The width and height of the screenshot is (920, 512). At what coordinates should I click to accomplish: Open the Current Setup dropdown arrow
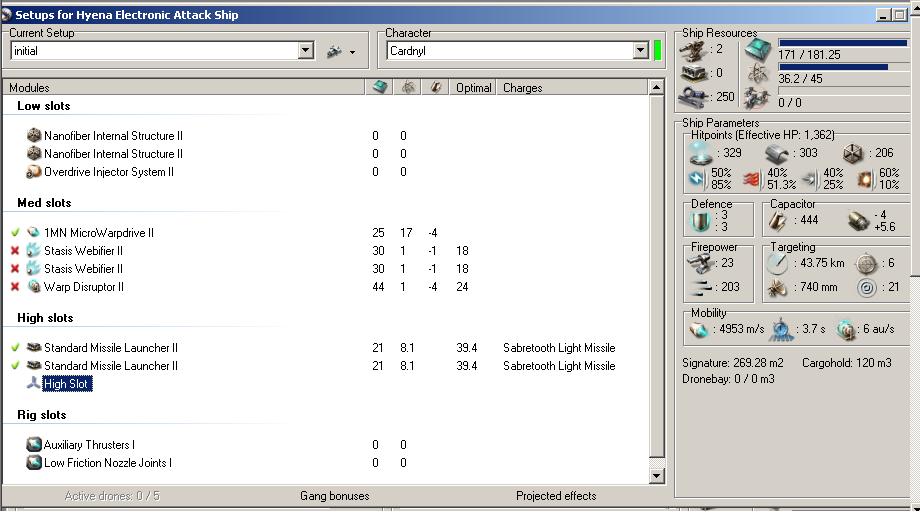click(x=306, y=50)
